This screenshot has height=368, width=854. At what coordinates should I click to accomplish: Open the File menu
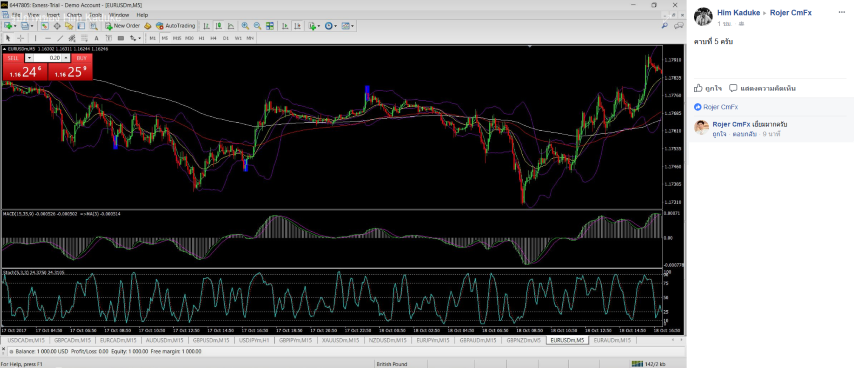pyautogui.click(x=16, y=15)
